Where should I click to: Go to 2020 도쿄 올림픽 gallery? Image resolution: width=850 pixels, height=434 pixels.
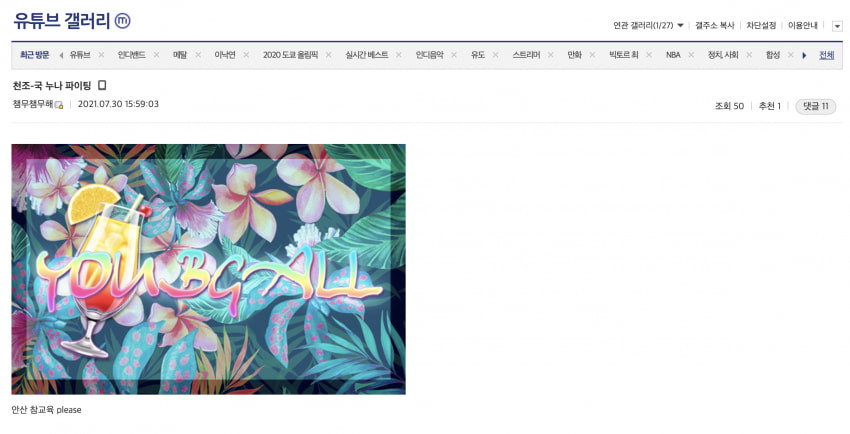pos(291,55)
